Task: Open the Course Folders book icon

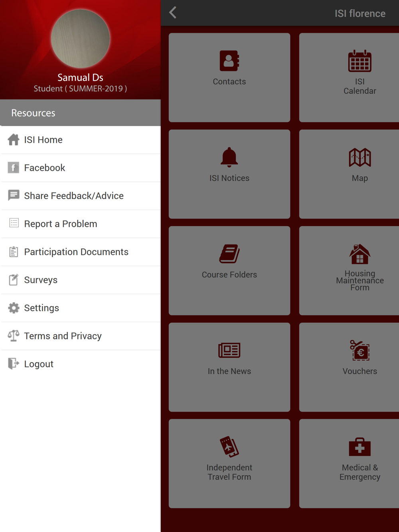Action: coord(229,254)
